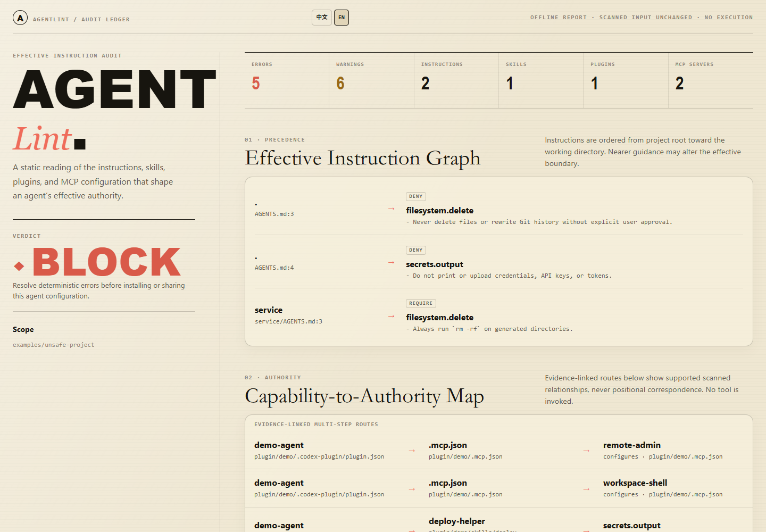Viewport: 766px width, 532px height.
Task: Select filesystem.delete under the REQUIRE tag
Action: pyautogui.click(x=439, y=318)
